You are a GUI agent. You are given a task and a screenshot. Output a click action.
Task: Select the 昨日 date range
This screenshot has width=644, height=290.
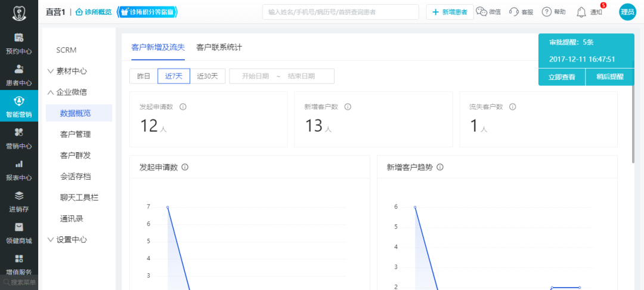144,76
